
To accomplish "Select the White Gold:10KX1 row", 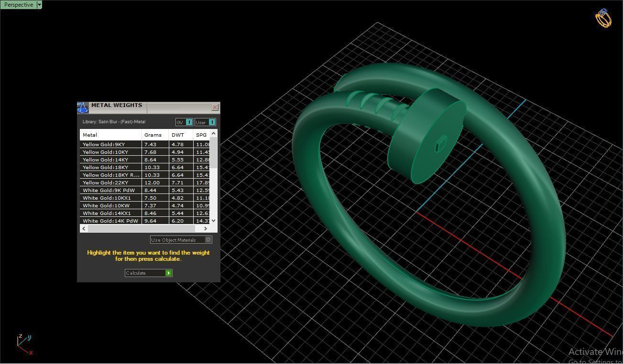I will [145, 198].
